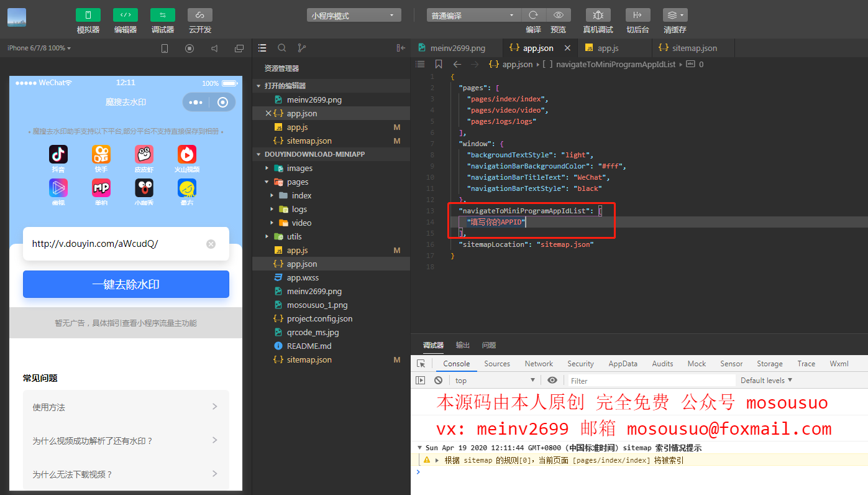
Task: Start 真机调试 remote device debugging
Action: [x=598, y=15]
